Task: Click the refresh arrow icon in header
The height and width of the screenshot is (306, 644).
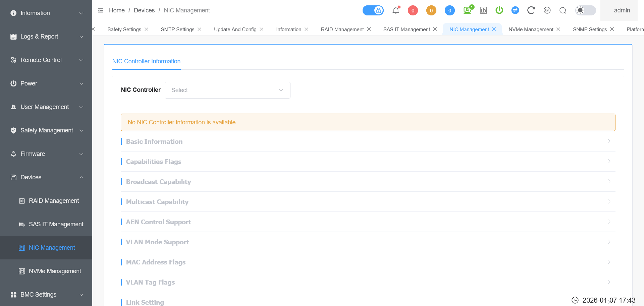Action: pos(531,10)
